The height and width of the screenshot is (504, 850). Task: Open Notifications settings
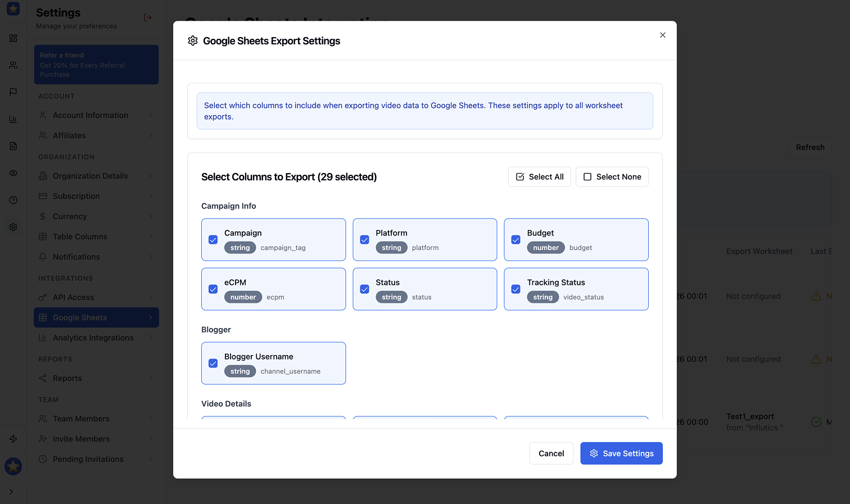96,257
